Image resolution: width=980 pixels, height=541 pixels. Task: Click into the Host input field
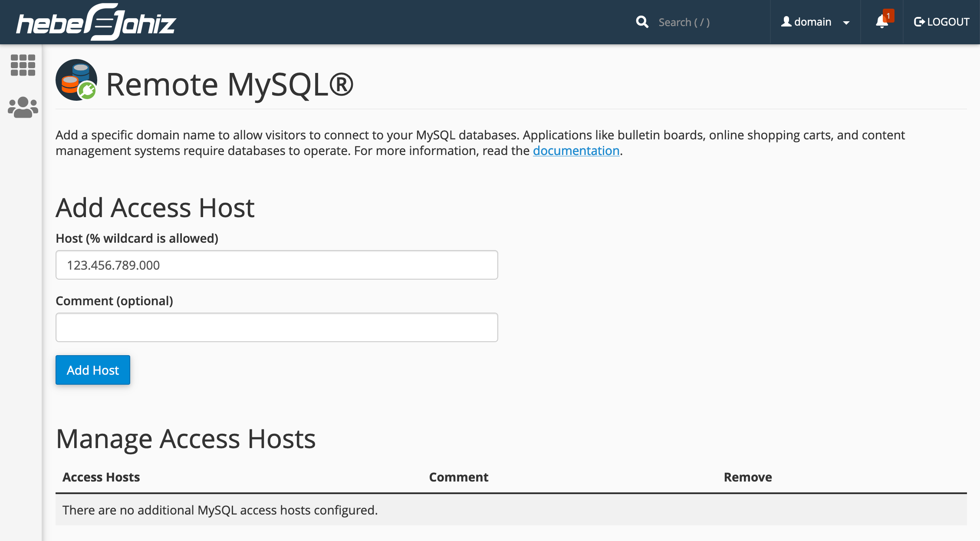pos(276,265)
